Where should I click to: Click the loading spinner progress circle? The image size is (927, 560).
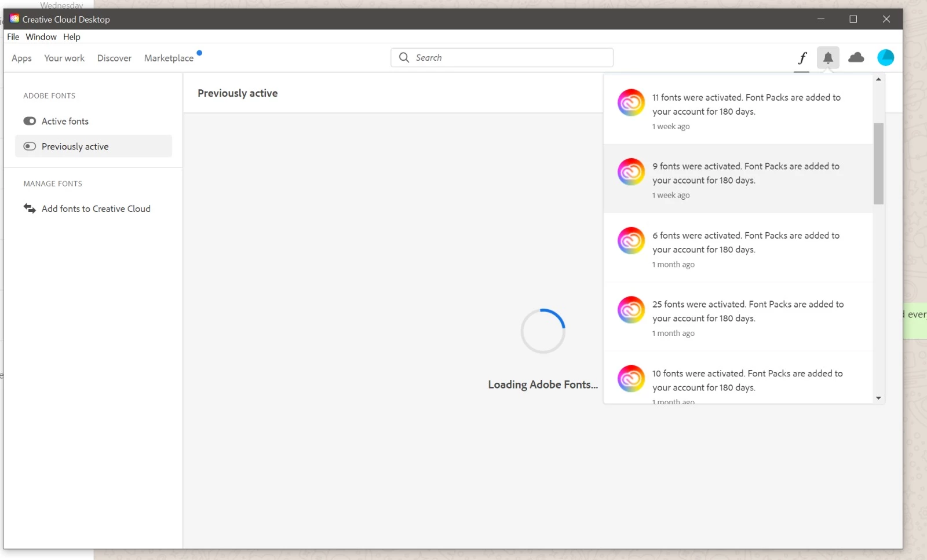point(543,331)
